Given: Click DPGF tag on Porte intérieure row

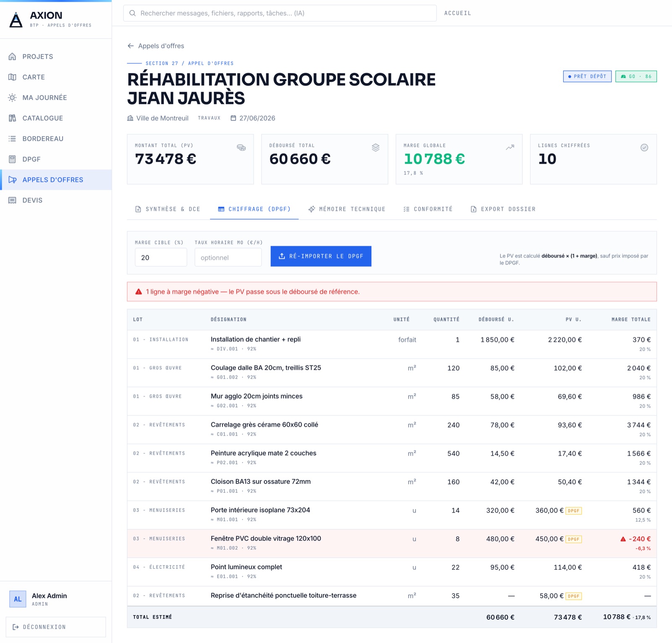Looking at the screenshot, I should 574,511.
